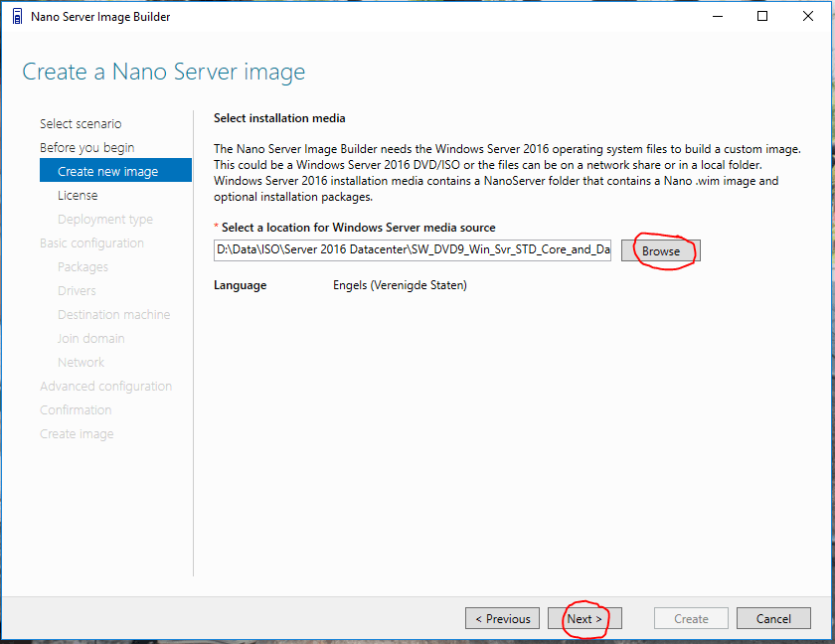
Task: Go to Confirmation step
Action: pos(76,410)
